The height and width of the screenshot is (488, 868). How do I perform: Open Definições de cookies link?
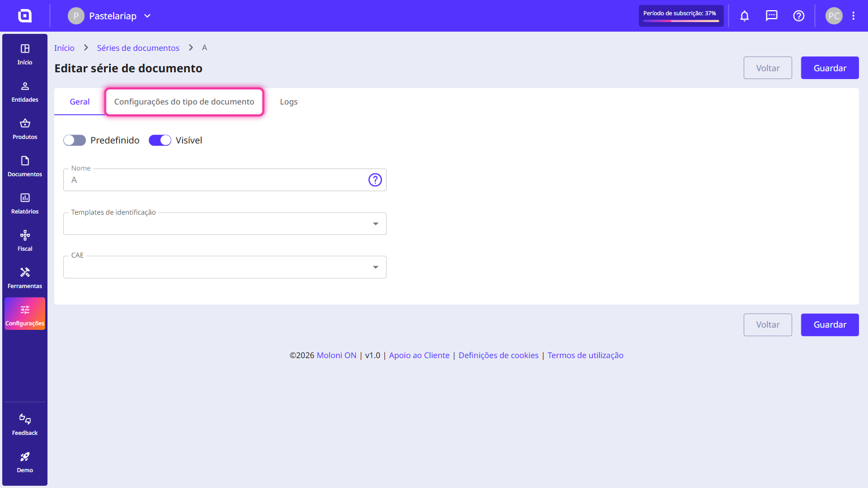tap(498, 355)
